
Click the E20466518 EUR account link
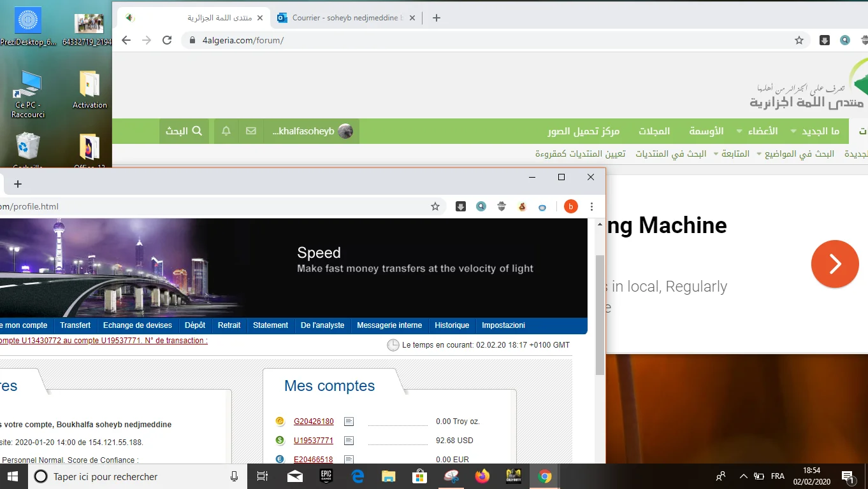click(x=314, y=460)
